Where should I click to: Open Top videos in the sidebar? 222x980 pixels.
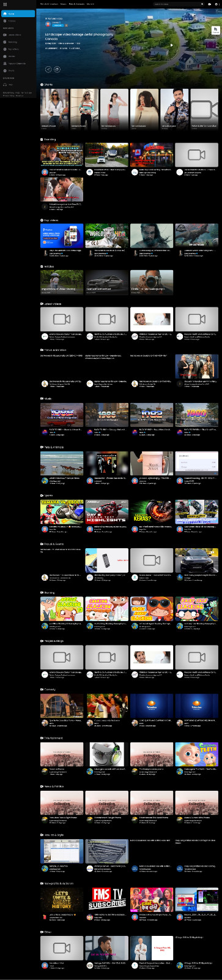pos(13,49)
